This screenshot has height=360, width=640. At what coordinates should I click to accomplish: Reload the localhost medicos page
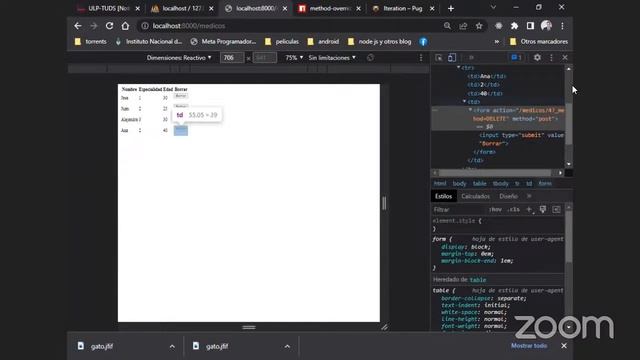109,26
